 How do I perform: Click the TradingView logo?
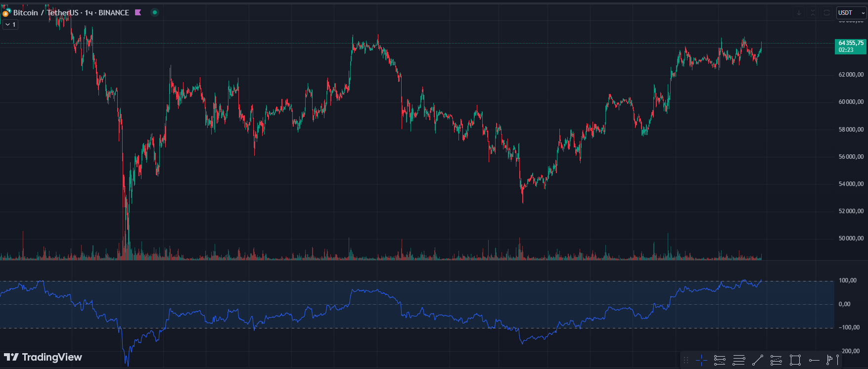pos(43,357)
